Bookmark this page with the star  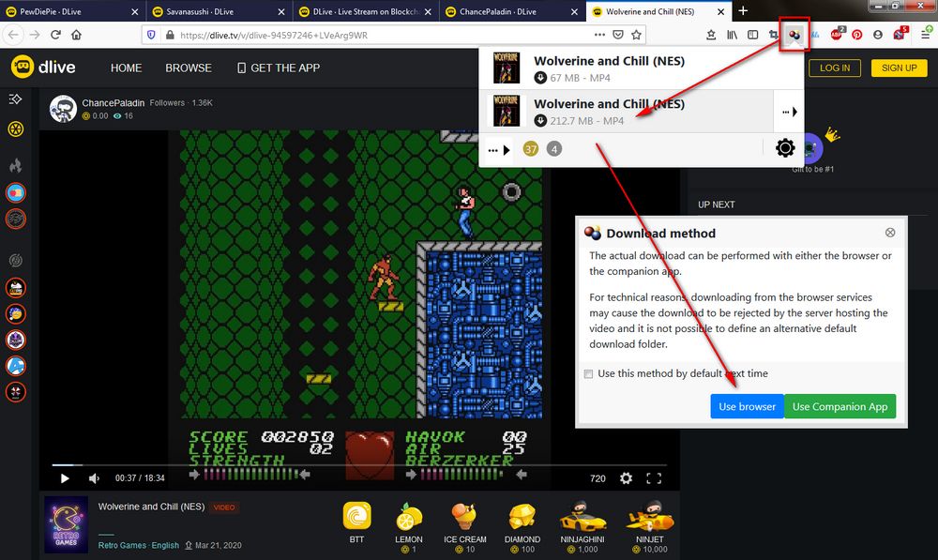pyautogui.click(x=636, y=35)
